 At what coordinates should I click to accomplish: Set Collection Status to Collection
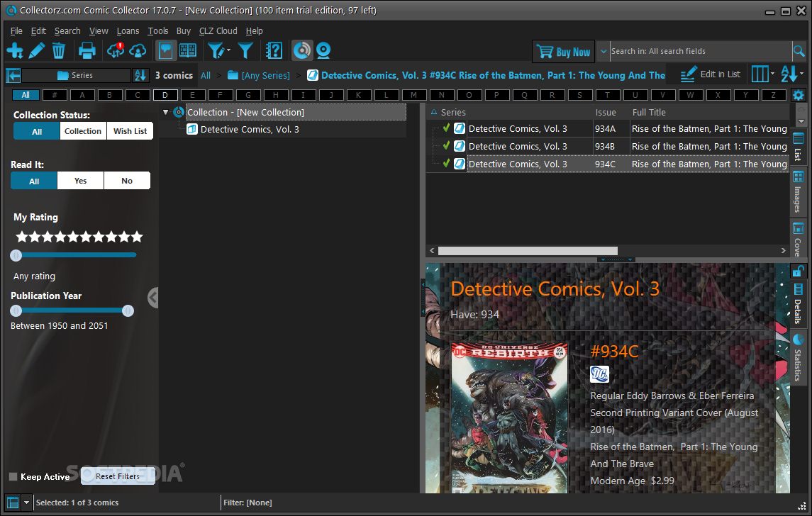pyautogui.click(x=83, y=131)
